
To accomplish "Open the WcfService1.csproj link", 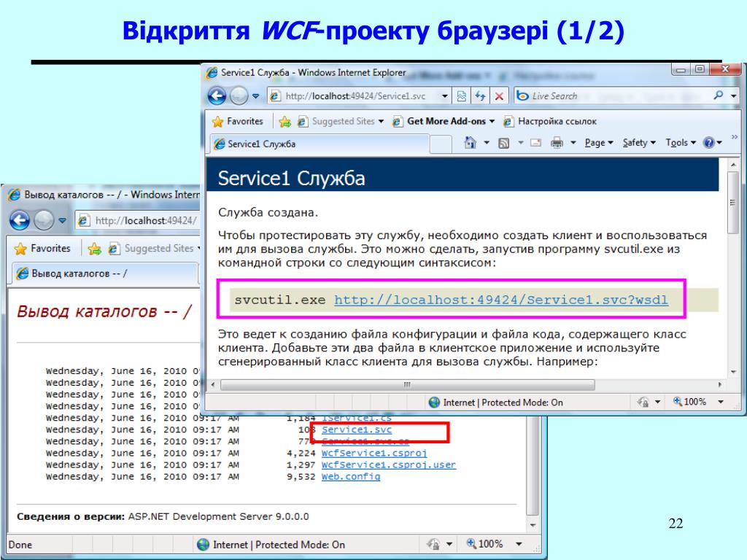I will (374, 452).
